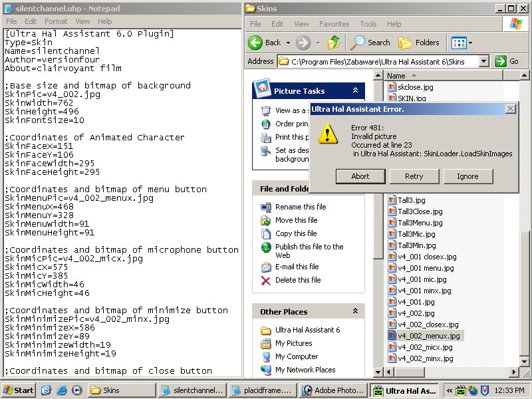532x399 pixels.
Task: Select the Tall3.jpg file
Action: 407,200
